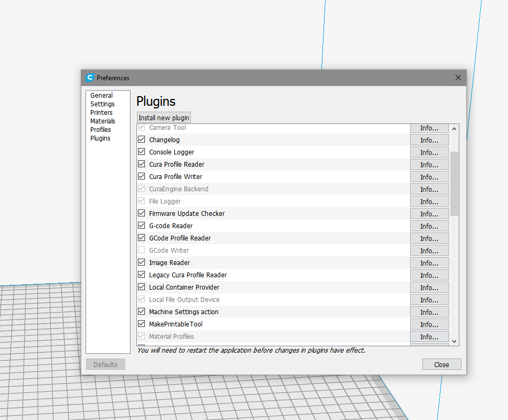The height and width of the screenshot is (420, 508).
Task: Select the Firmware Update Checker label text
Action: 187,213
